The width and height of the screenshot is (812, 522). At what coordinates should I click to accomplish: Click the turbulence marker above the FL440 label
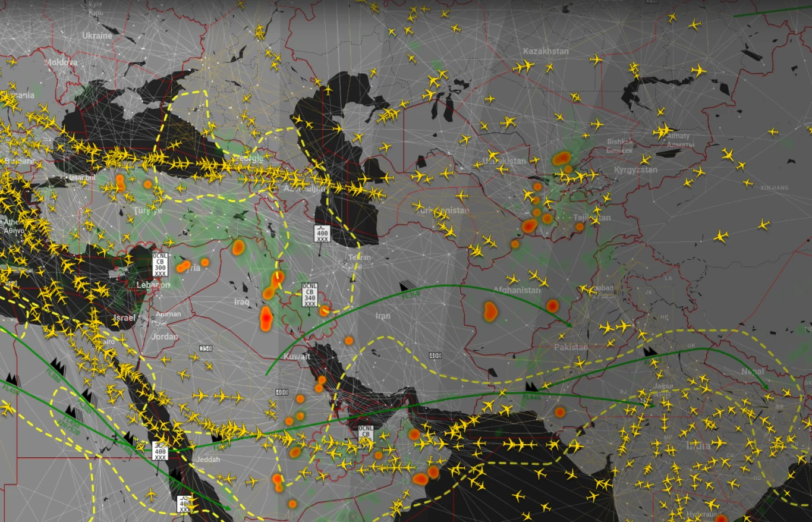pyautogui.click(x=531, y=386)
